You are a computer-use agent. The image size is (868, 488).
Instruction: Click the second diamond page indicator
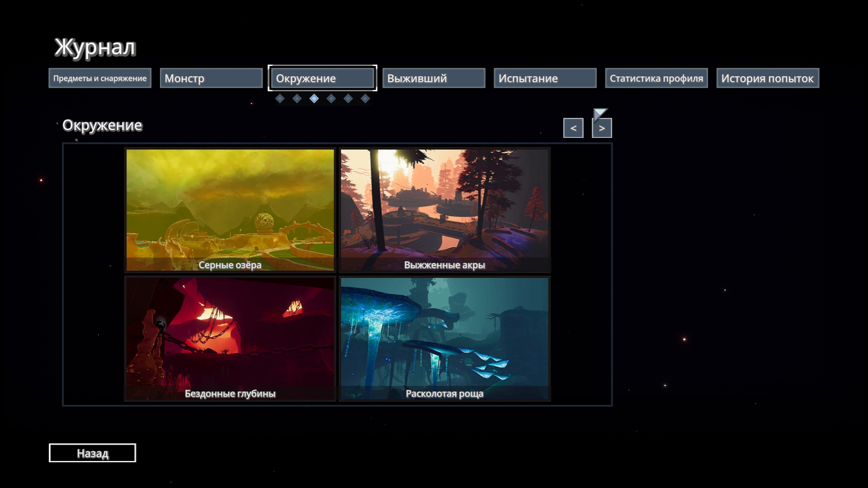(x=297, y=99)
